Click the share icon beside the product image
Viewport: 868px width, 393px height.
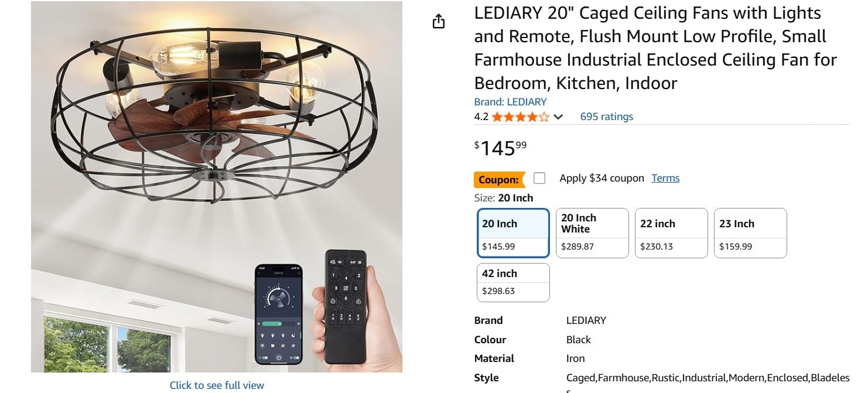tap(439, 22)
